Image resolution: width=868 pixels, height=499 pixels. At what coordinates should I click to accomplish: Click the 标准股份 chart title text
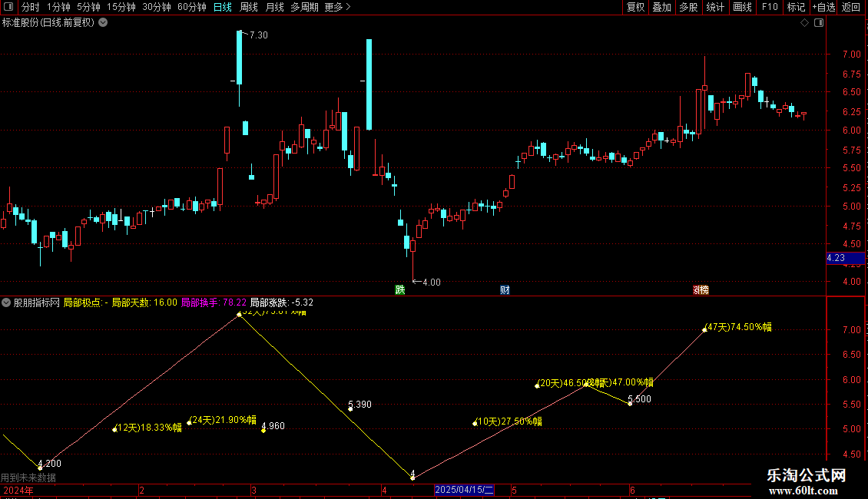pos(48,23)
